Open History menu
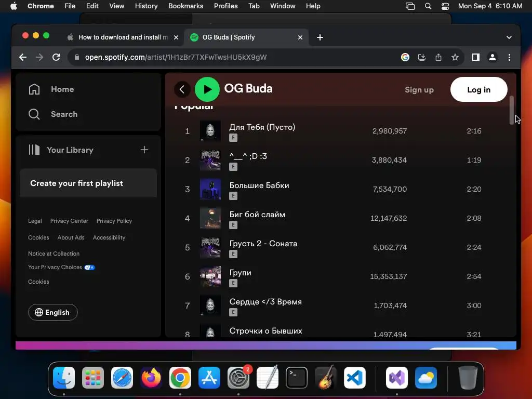The height and width of the screenshot is (399, 532). [x=146, y=6]
